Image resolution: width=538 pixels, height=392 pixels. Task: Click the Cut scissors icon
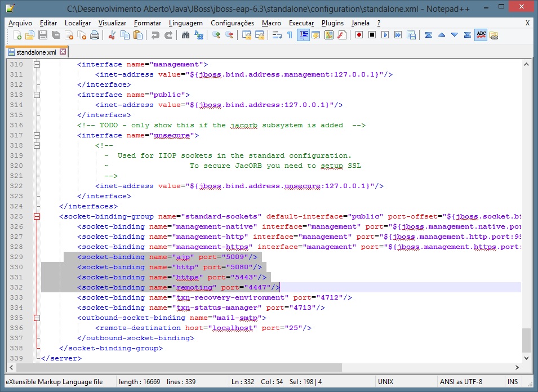[x=112, y=35]
